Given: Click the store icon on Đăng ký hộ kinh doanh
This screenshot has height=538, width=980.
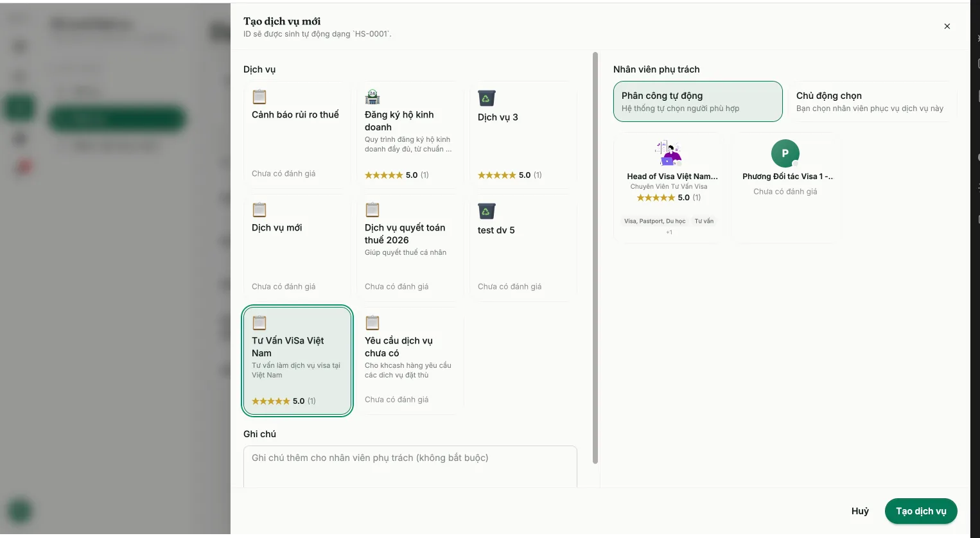Looking at the screenshot, I should [372, 97].
